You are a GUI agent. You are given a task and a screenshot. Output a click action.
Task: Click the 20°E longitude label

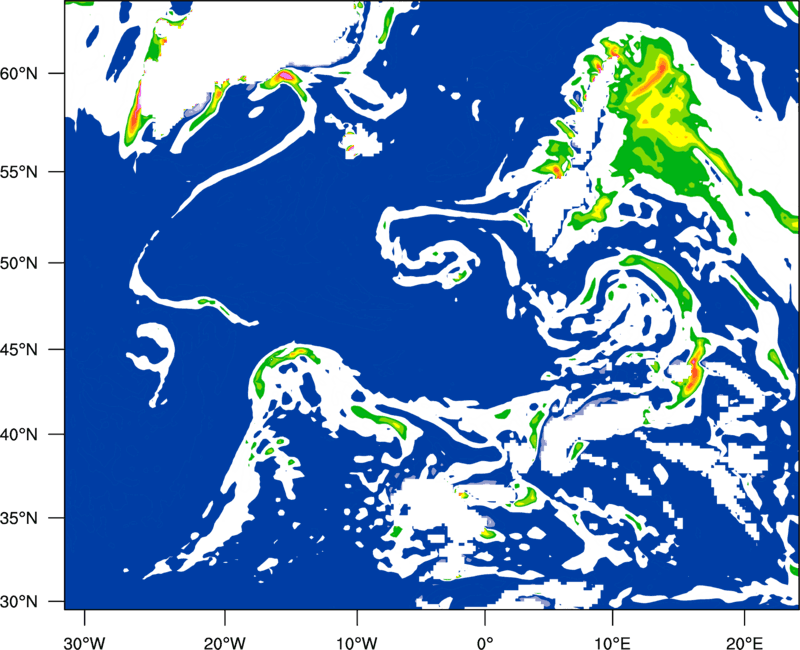(x=744, y=643)
